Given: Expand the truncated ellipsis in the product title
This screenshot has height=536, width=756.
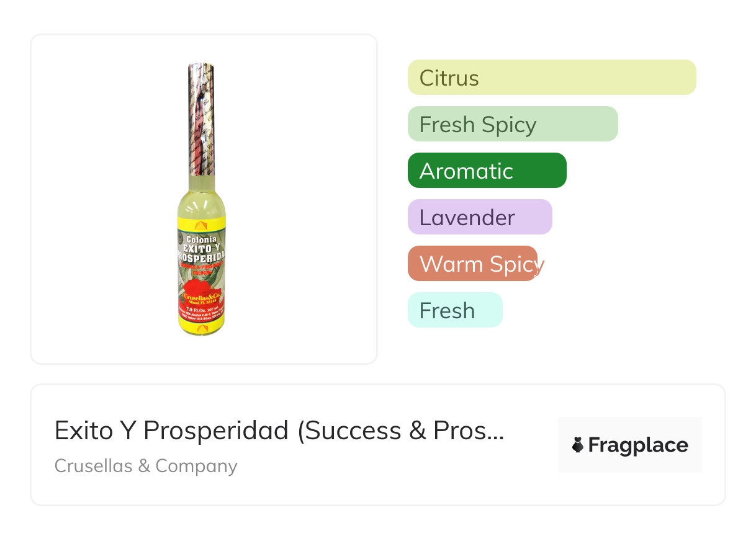Looking at the screenshot, I should coord(495,431).
